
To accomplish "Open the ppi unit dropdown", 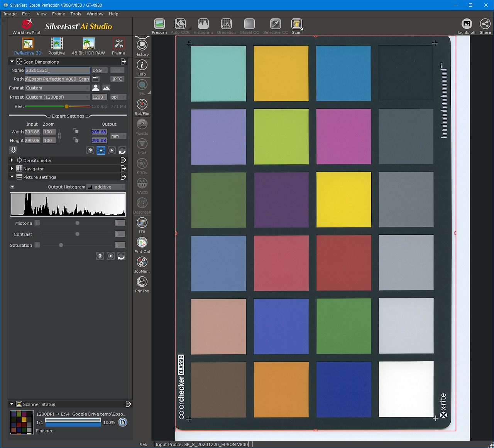I will [x=118, y=97].
